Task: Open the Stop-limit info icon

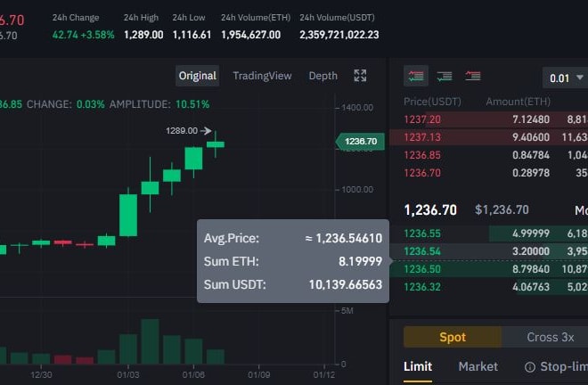Action: pyautogui.click(x=530, y=367)
